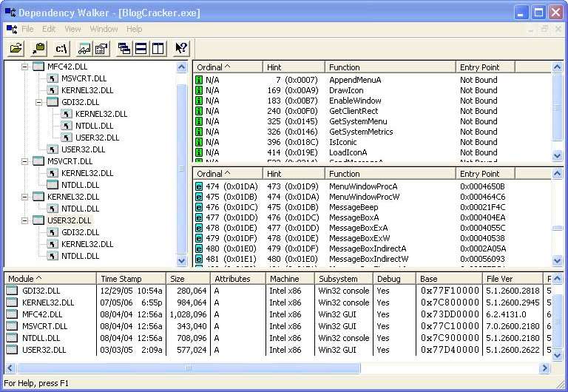Click the Cascade windows toolbar icon
The width and height of the screenshot is (568, 392).
[124, 48]
